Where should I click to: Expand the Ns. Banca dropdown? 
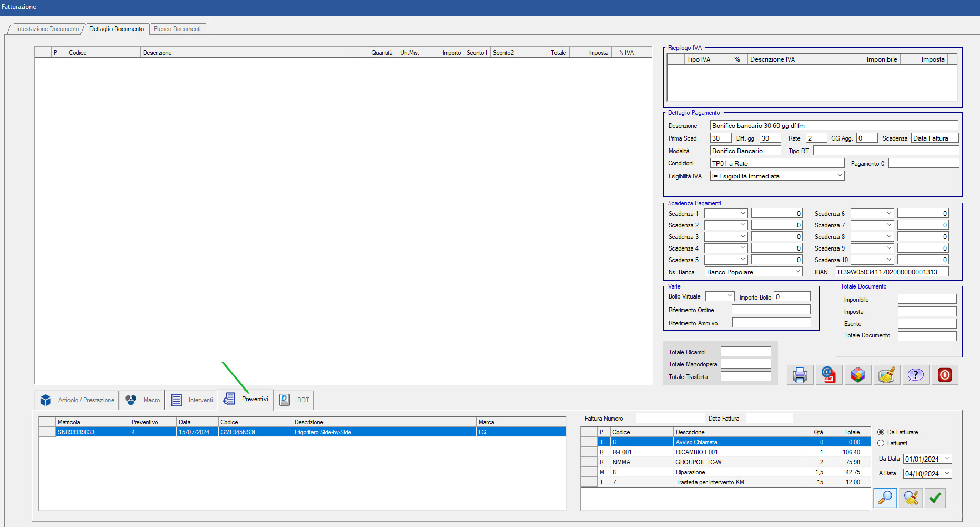pyautogui.click(x=797, y=272)
